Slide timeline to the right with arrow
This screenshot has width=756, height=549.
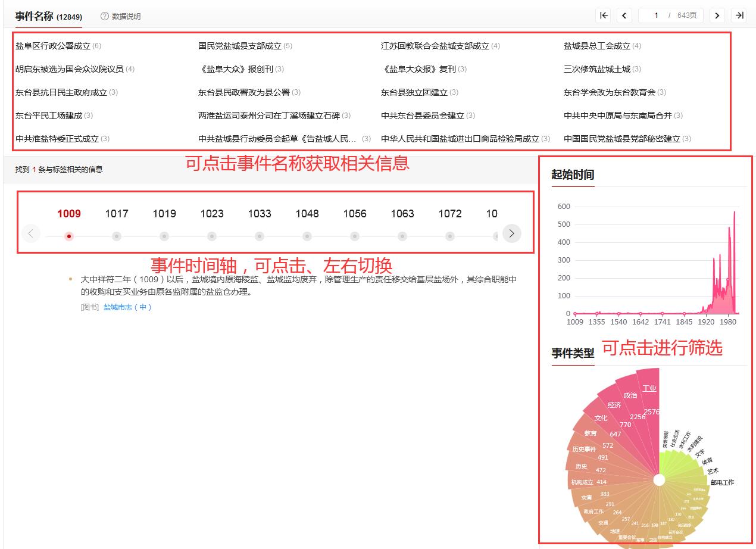pos(512,233)
